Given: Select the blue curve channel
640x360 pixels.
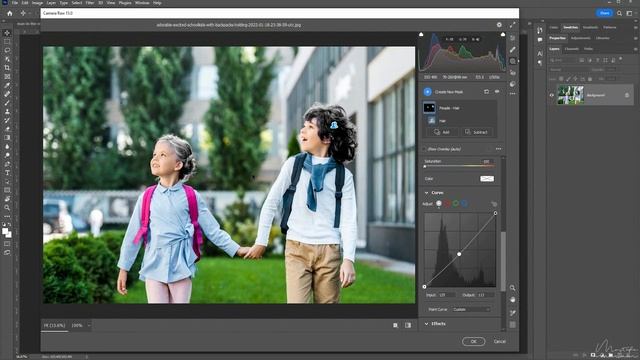Looking at the screenshot, I should point(464,203).
